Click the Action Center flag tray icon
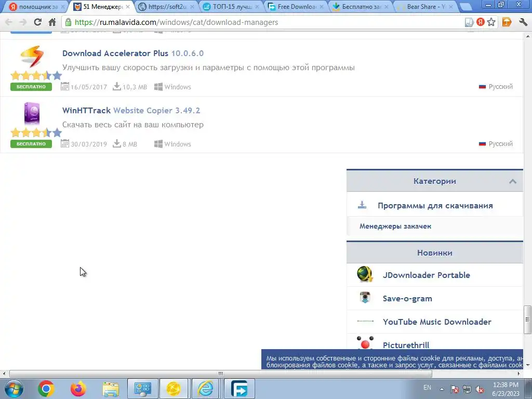This screenshot has width=532, height=399. point(455,389)
